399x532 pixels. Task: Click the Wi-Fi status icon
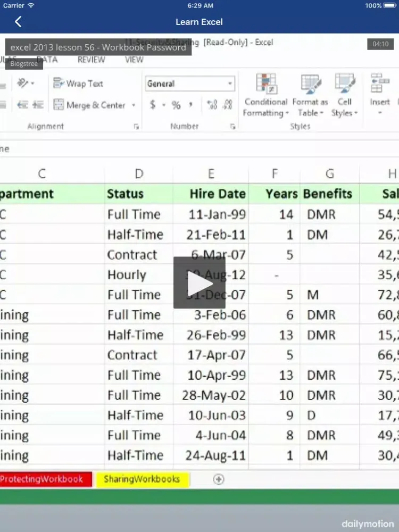click(31, 5)
